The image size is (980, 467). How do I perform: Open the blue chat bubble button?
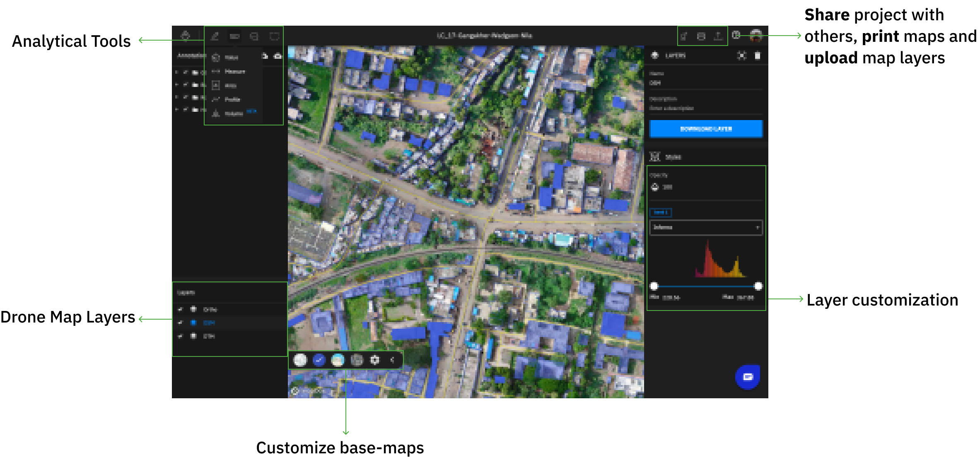(x=748, y=377)
